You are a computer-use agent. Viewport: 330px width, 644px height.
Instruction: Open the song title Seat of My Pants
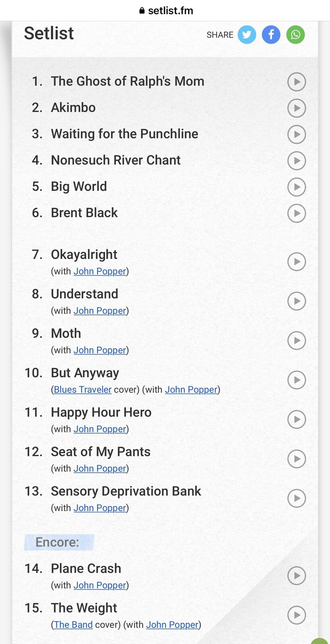pos(101,452)
